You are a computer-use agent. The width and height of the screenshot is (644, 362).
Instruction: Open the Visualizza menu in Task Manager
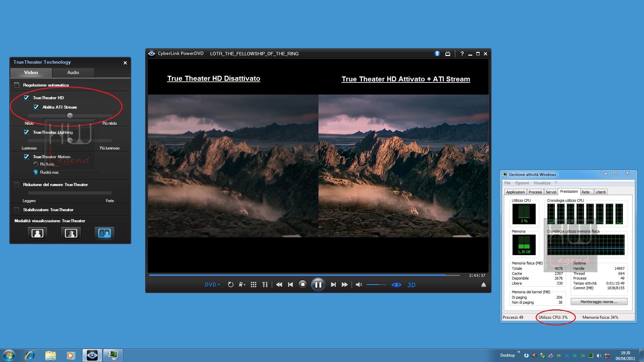542,183
